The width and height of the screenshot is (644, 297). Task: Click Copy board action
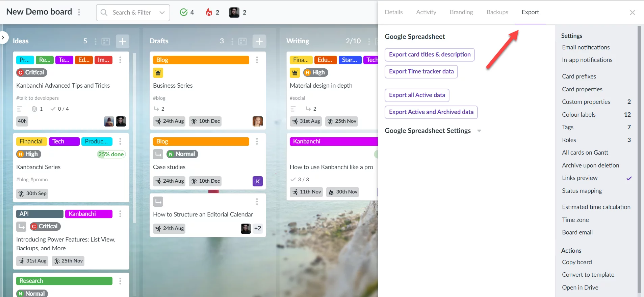577,262
